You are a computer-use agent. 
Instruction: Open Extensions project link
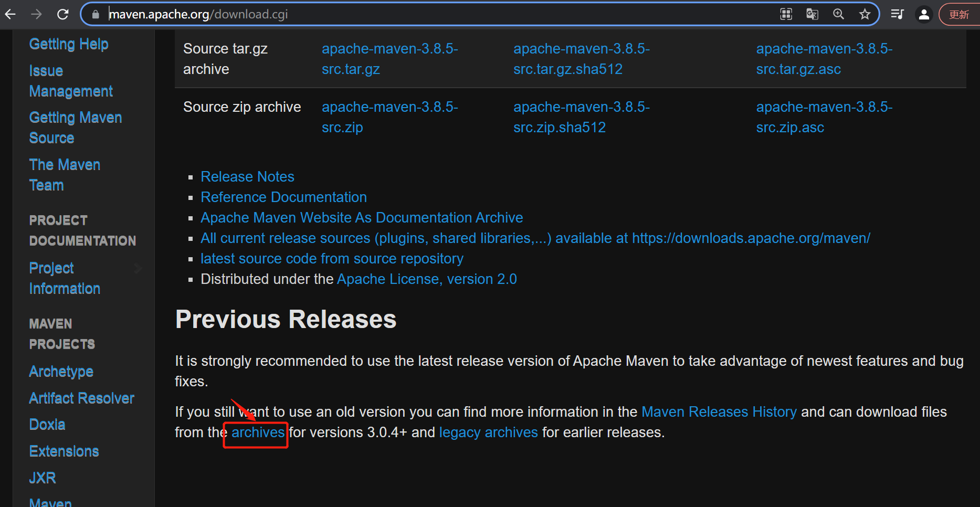(x=64, y=451)
